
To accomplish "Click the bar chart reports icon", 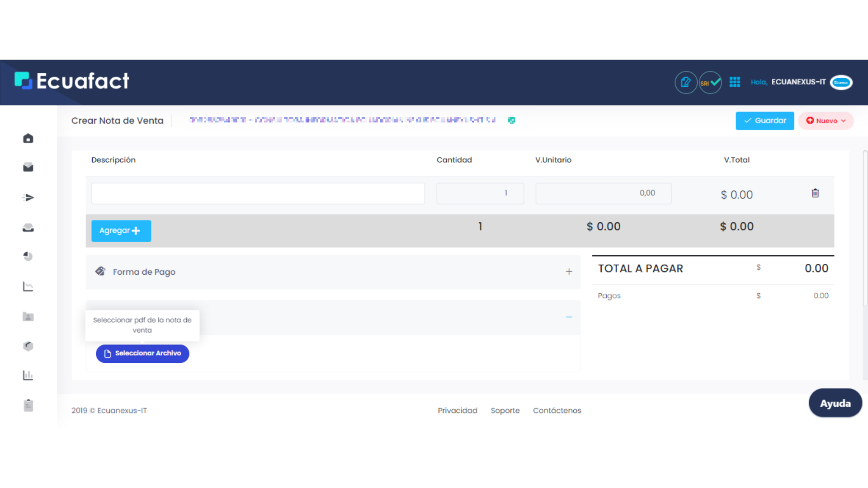I will (28, 375).
